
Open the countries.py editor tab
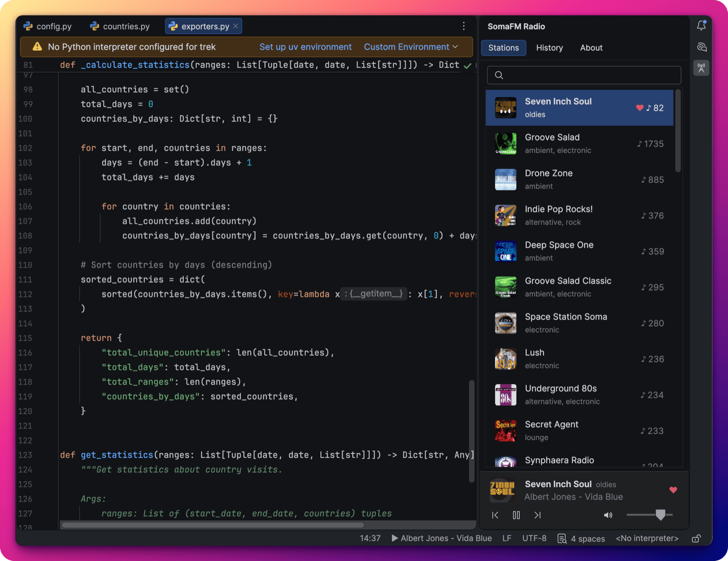(120, 26)
